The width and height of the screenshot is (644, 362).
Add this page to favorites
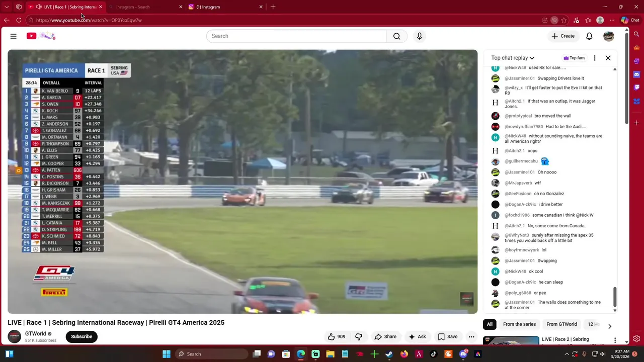point(564,20)
